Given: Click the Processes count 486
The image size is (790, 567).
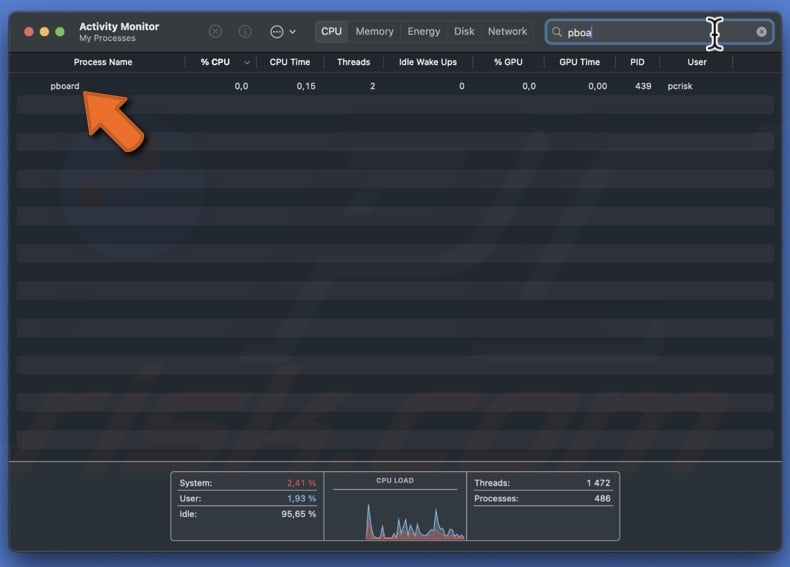Looking at the screenshot, I should click(x=602, y=498).
